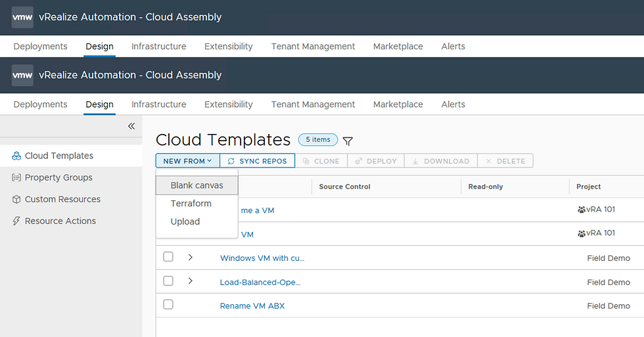Click the lower vmw logo icon
644x337 pixels.
tap(22, 75)
